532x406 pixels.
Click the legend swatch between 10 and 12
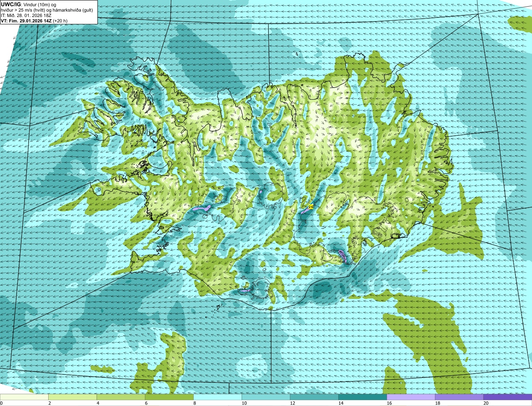266,397
